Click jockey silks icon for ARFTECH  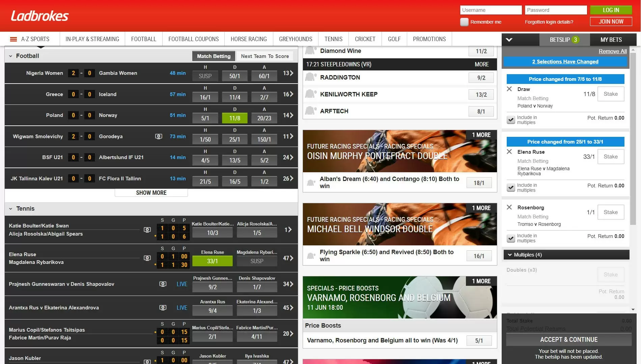pos(311,111)
